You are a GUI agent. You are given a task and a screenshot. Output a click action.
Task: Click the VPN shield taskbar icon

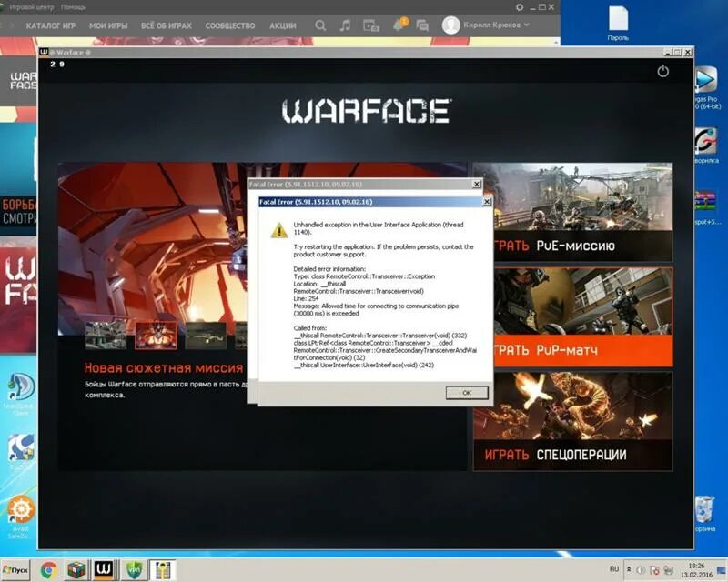[134, 570]
